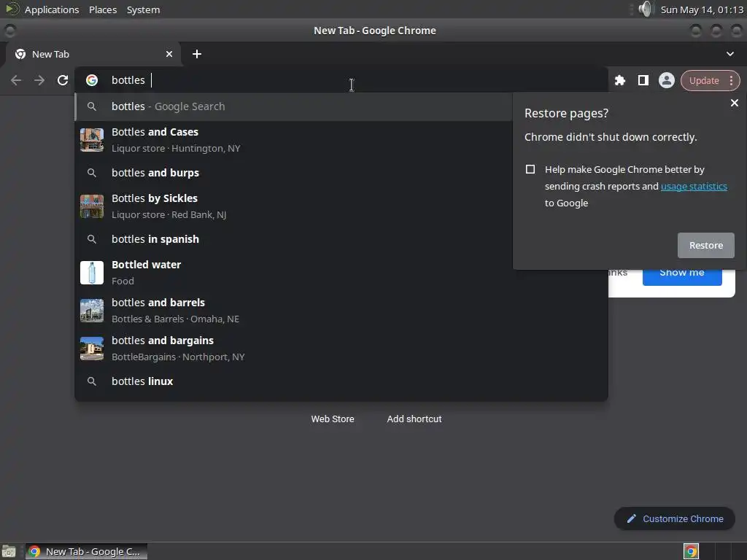Open the usage statistics link
This screenshot has height=560, width=747.
(694, 186)
